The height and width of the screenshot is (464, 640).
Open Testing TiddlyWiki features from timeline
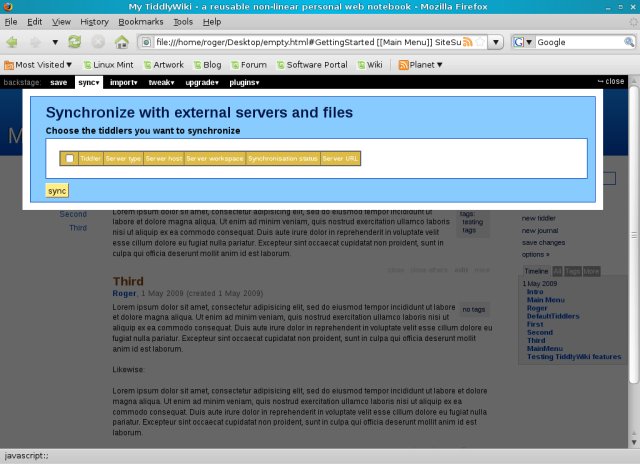pyautogui.click(x=574, y=357)
